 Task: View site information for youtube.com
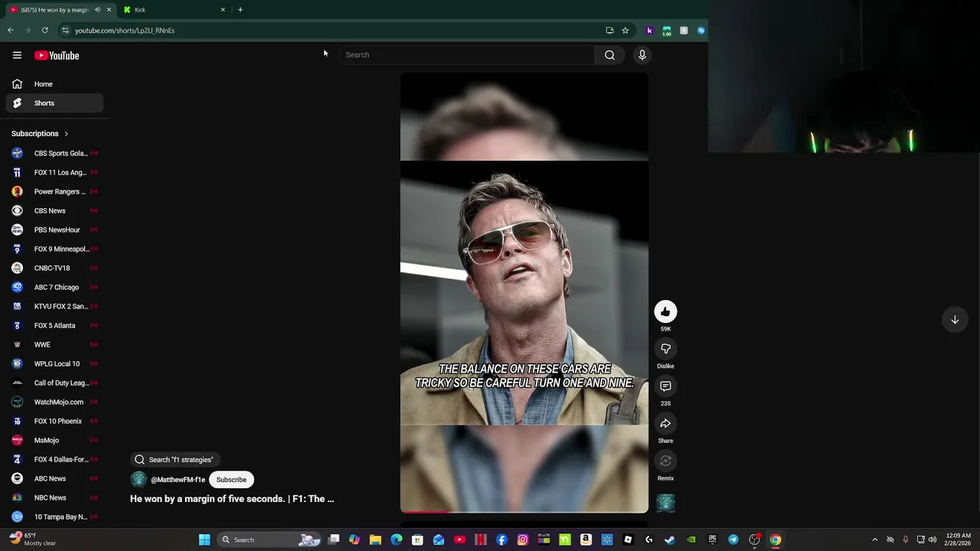pyautogui.click(x=65, y=31)
